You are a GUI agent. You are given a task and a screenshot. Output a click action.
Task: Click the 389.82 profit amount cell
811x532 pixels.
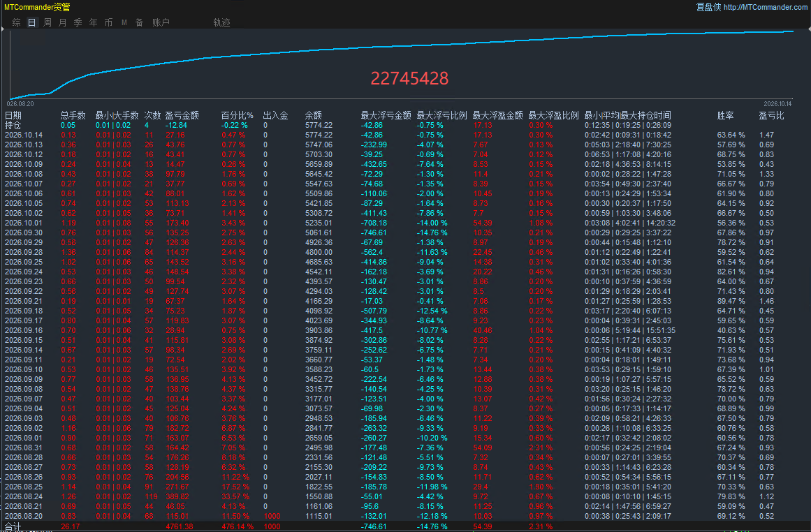(177, 497)
